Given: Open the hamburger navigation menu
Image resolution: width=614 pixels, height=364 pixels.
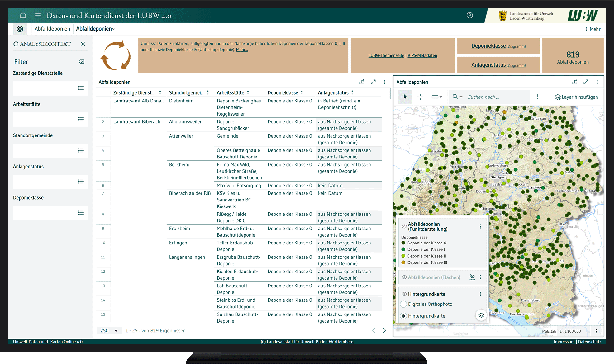Looking at the screenshot, I should click(38, 15).
